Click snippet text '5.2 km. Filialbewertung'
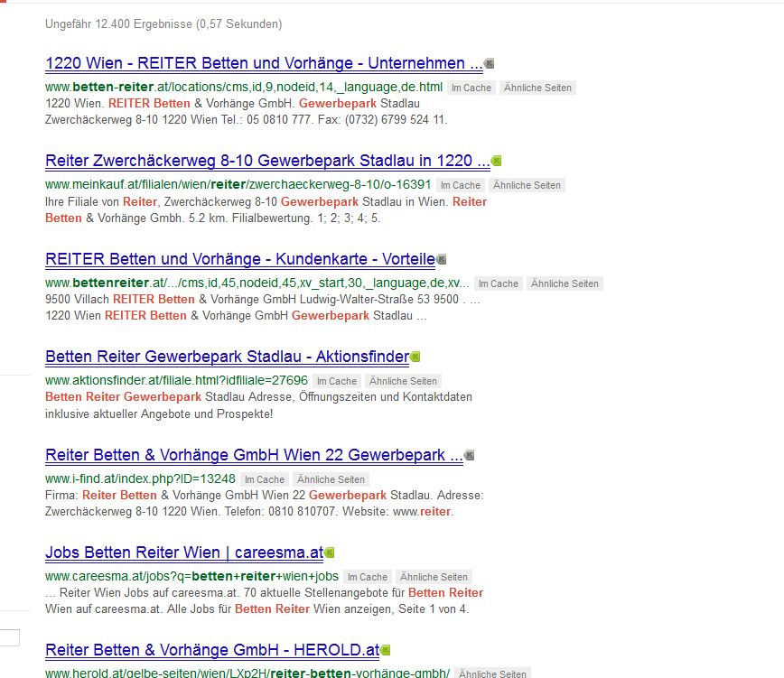 click(250, 218)
